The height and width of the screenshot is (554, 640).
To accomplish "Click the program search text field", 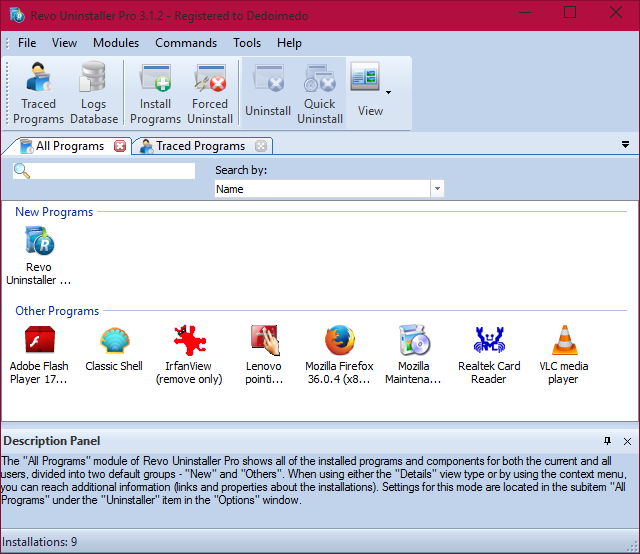I will tap(112, 171).
